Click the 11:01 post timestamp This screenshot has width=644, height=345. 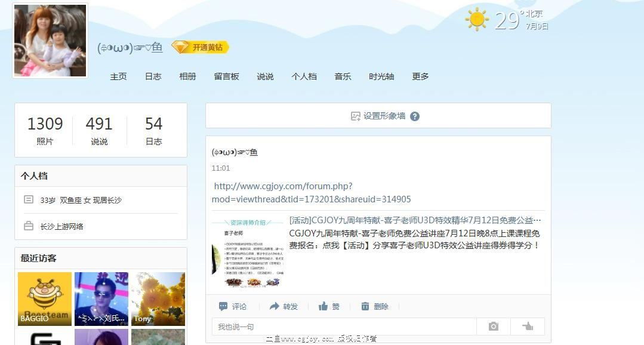[x=221, y=168]
